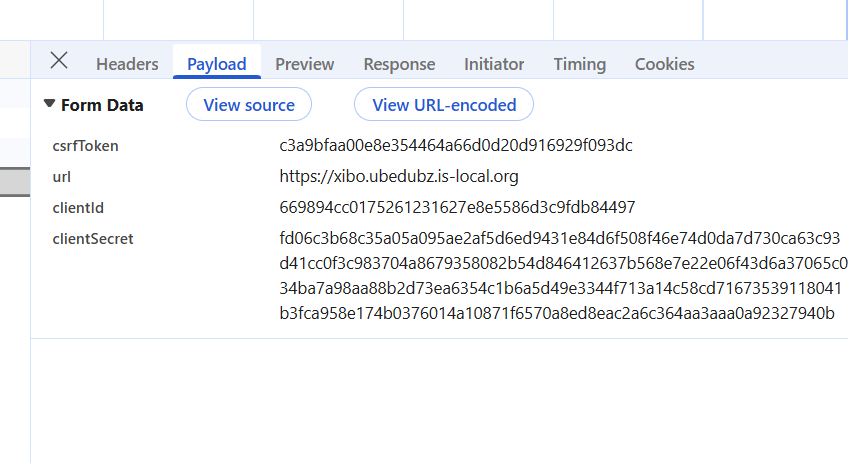Open the Initiator tab
851x463 pixels.
[494, 64]
